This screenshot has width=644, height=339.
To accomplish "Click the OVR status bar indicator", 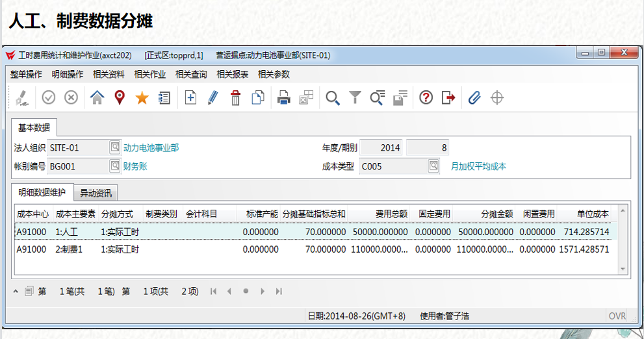I will point(617,316).
